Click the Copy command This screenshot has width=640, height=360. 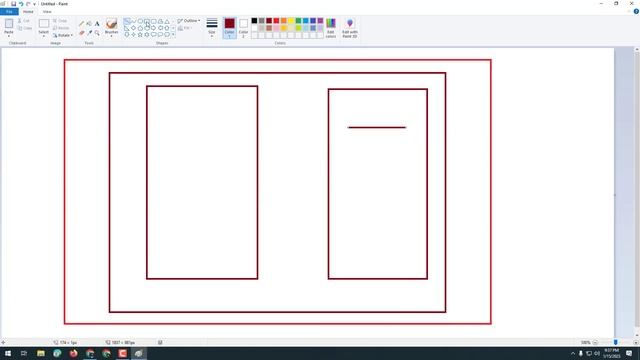pos(24,28)
